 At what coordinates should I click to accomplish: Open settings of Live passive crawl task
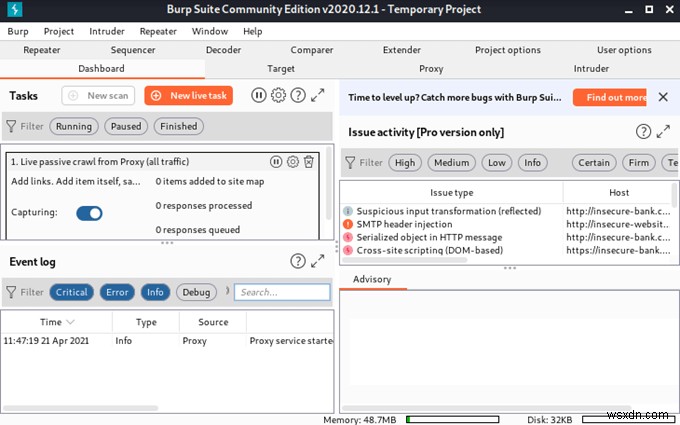(293, 162)
